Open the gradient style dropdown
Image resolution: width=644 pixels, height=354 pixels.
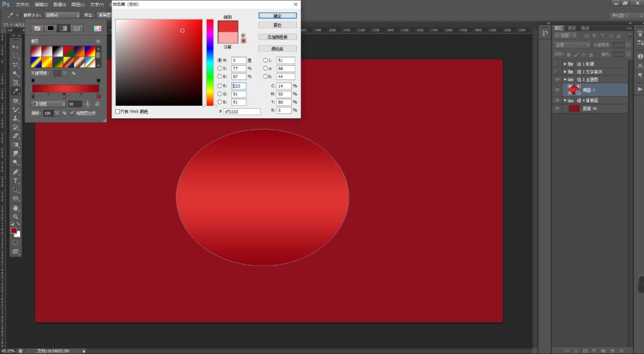click(48, 104)
